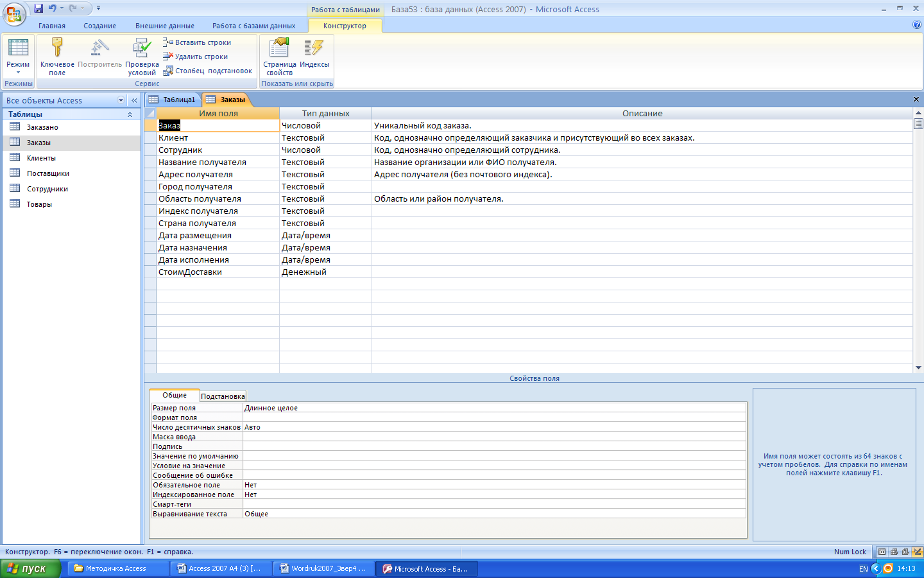The width and height of the screenshot is (924, 578).
Task: Open the Подстановка field properties tab
Action: (x=223, y=396)
